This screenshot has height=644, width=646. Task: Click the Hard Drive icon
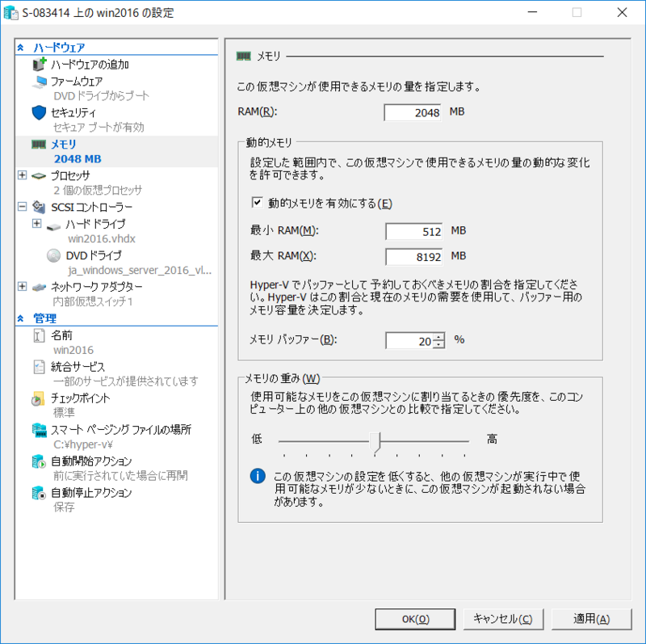coord(53,226)
